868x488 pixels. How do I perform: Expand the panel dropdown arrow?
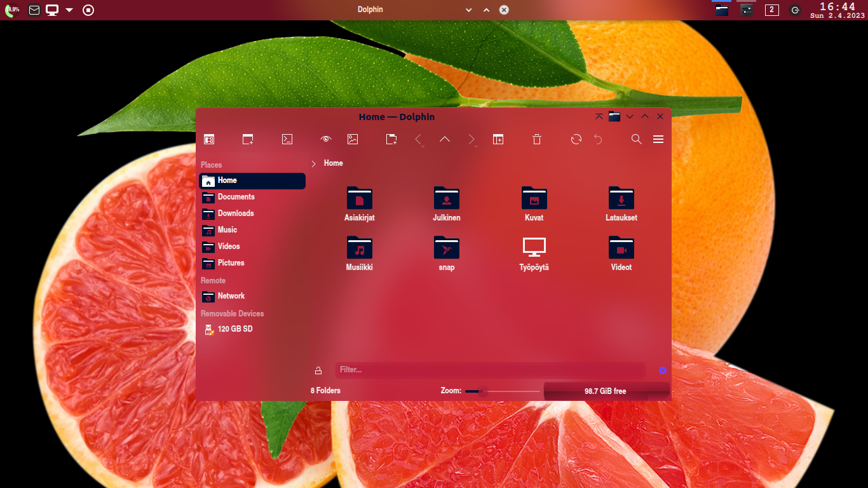tap(69, 10)
